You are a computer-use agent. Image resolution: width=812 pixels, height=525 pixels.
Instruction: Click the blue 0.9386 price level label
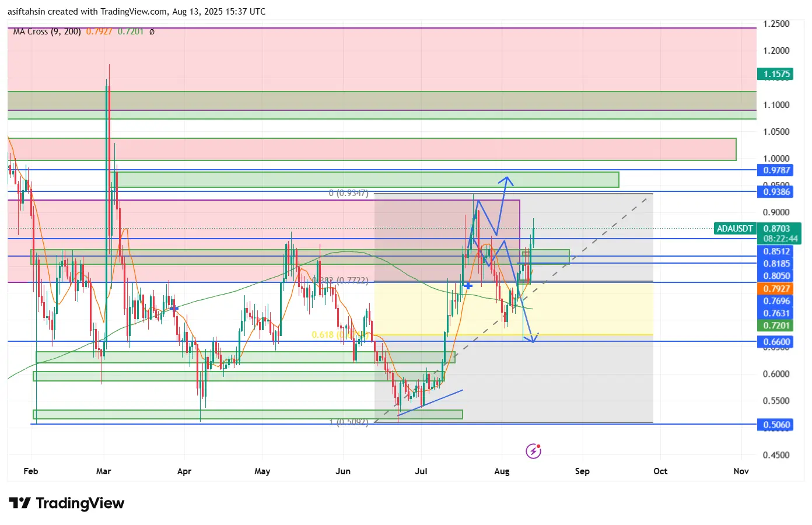776,191
